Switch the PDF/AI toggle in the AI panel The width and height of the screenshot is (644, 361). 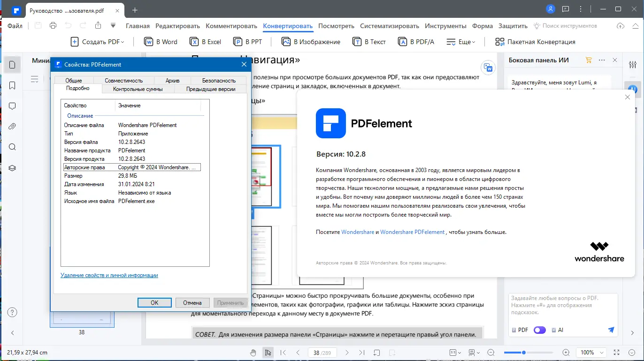tap(539, 330)
